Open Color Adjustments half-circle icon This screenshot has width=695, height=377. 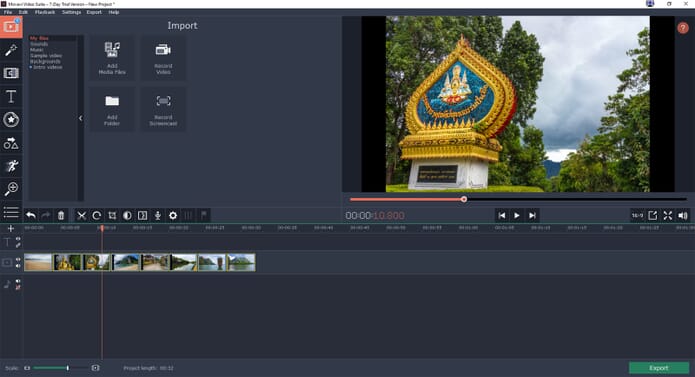click(127, 216)
